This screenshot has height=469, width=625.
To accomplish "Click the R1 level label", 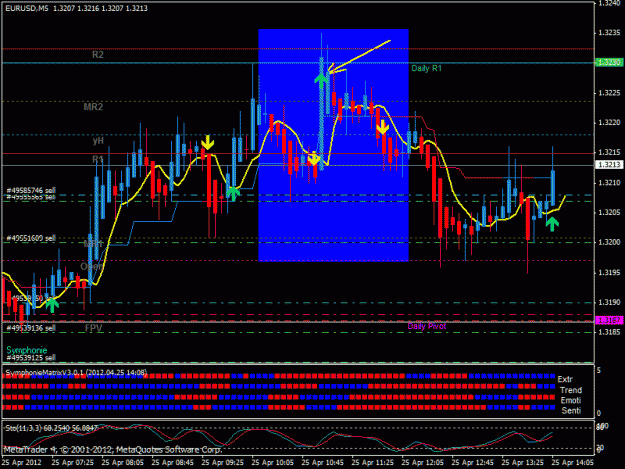I will click(x=98, y=159).
